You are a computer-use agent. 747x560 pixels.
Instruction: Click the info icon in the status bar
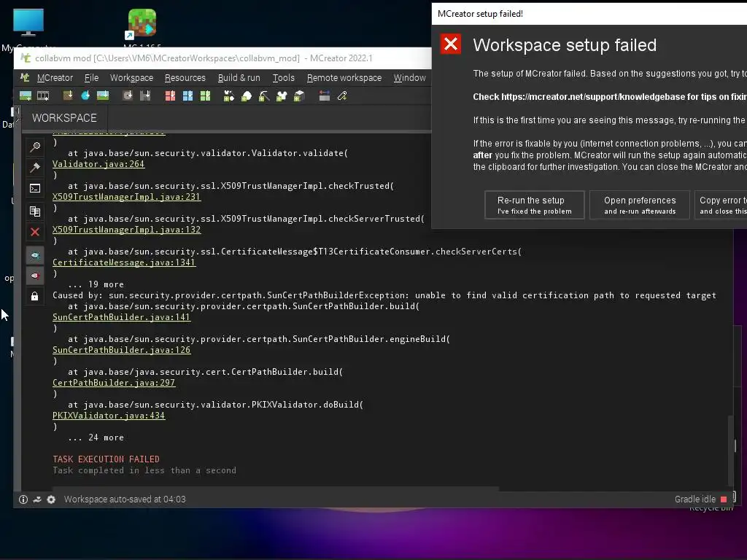[23, 499]
